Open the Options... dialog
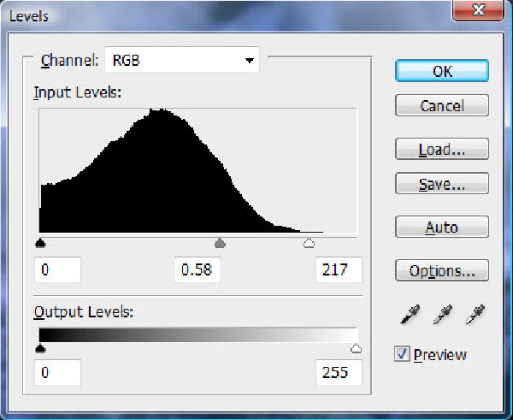This screenshot has width=513, height=420. coord(442,270)
